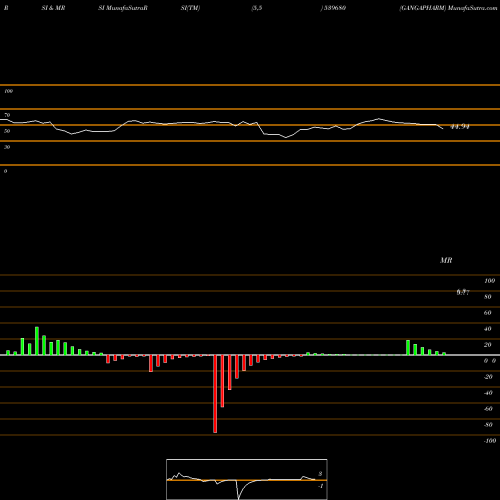Image resolution: width=500 pixels, height=500 pixels.
Task: Open the mini overview chart thumbnail
Action: pos(247,479)
